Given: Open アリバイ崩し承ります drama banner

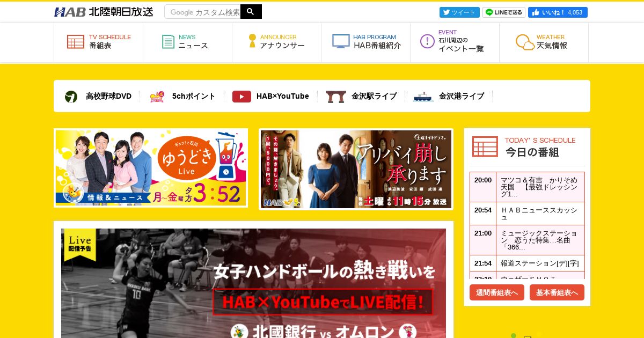Looking at the screenshot, I should click(x=356, y=169).
